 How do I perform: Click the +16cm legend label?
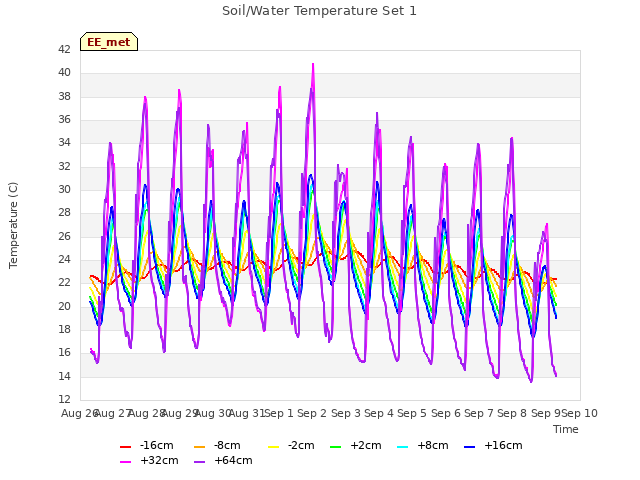tap(503, 445)
